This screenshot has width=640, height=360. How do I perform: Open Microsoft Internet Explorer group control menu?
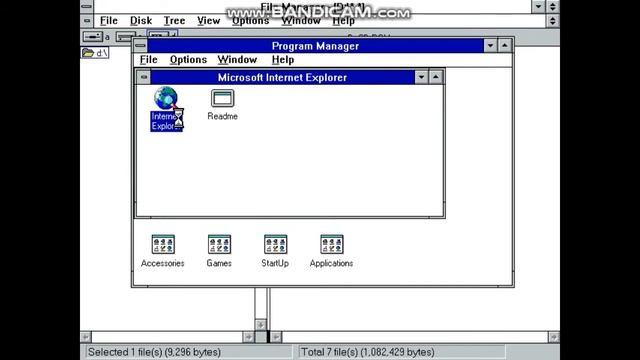(143, 77)
